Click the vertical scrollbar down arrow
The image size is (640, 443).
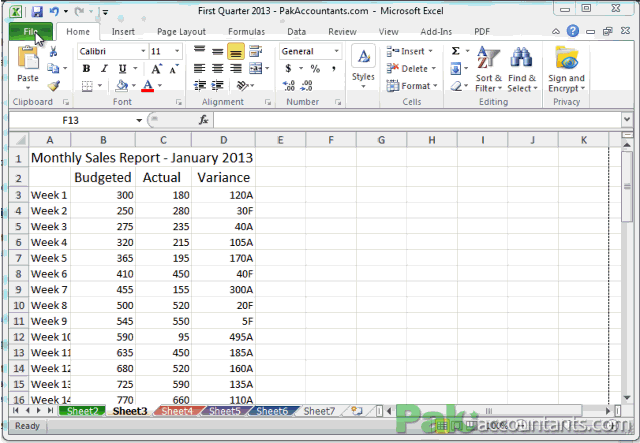[x=627, y=397]
